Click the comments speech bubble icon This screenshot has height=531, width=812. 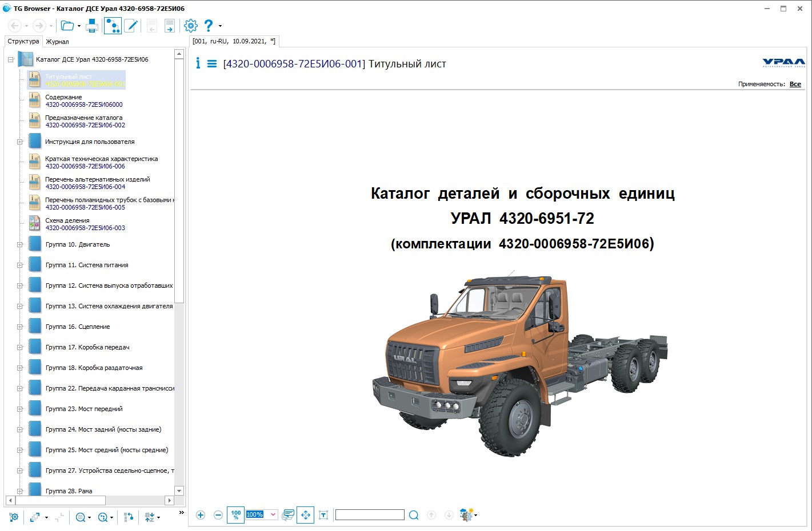(x=289, y=515)
